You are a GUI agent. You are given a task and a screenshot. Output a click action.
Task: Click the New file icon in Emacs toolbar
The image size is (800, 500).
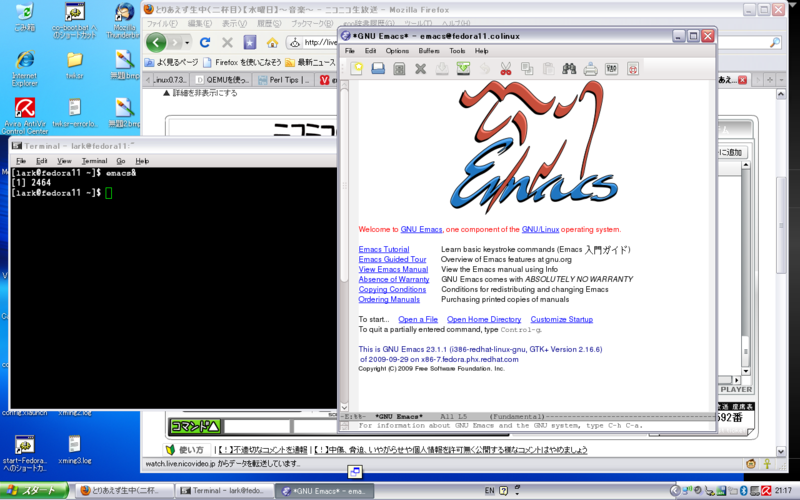[x=356, y=68]
